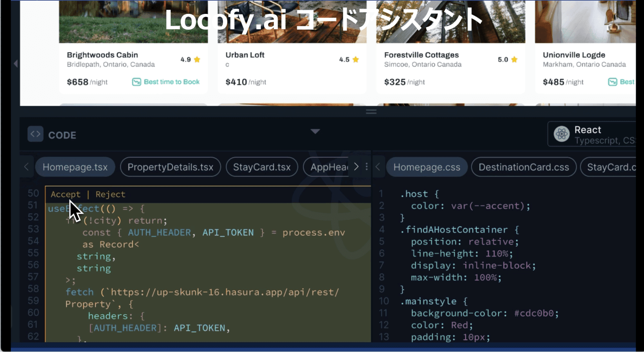Open the DestinationCard.css tab
644x352 pixels.
coord(524,167)
